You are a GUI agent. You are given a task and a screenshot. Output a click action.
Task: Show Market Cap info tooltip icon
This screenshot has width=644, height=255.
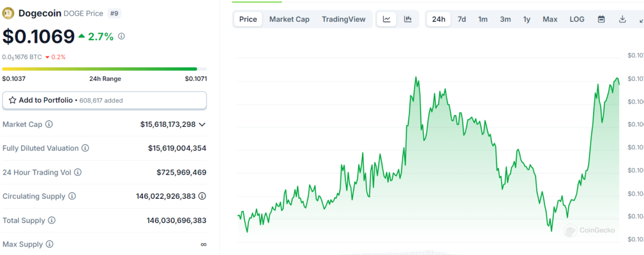(49, 124)
